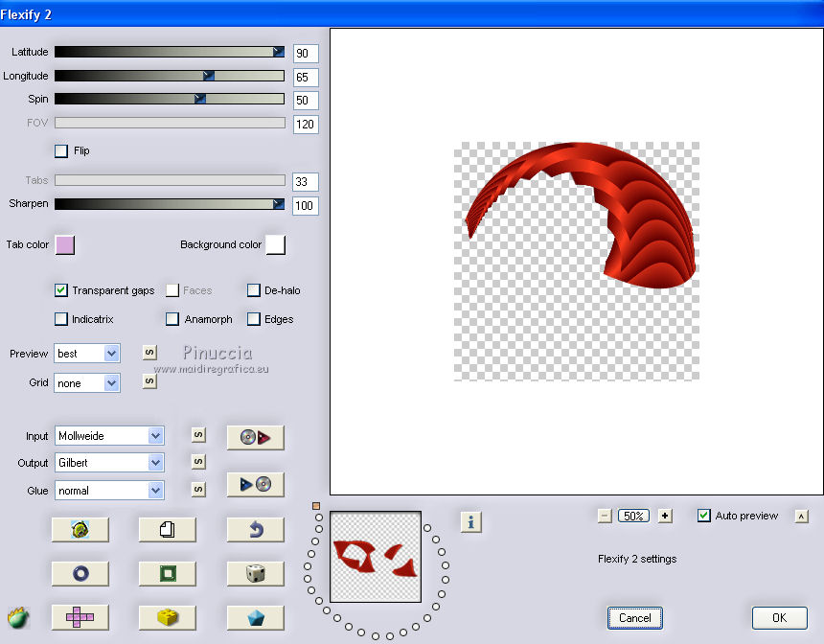Click the Latitude value field showing 90
The height and width of the screenshot is (644, 824).
[306, 53]
